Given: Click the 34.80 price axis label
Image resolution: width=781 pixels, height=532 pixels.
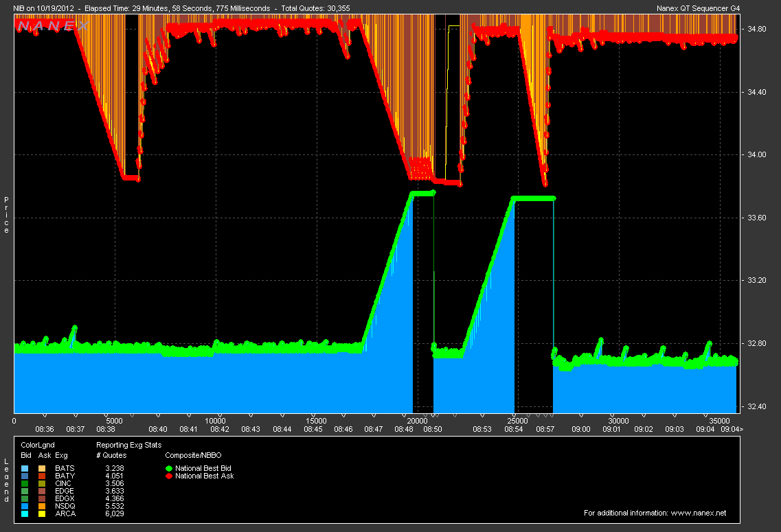Looking at the screenshot, I should pos(757,29).
